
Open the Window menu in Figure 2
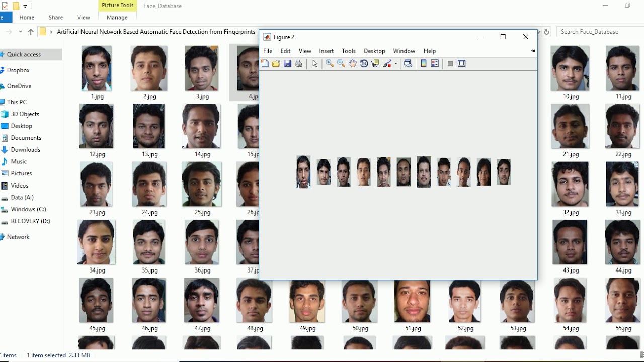pyautogui.click(x=404, y=51)
